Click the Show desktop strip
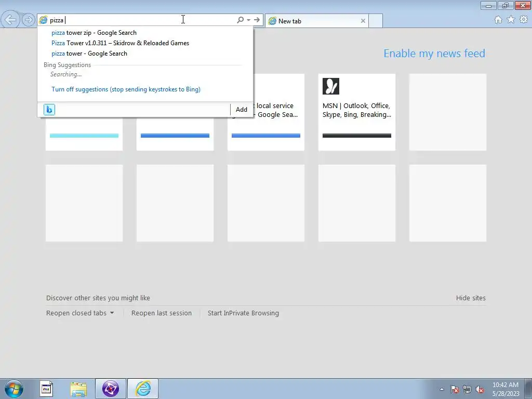 click(528, 389)
